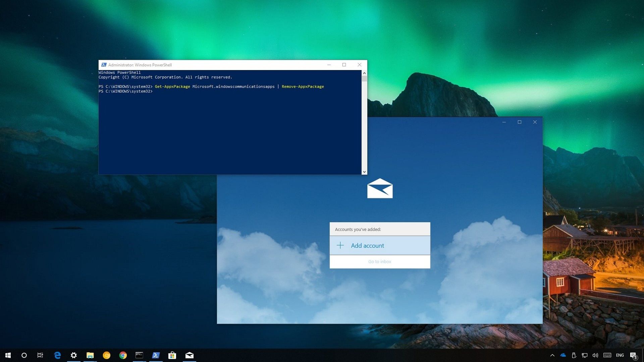Open the Mail app from the taskbar
The height and width of the screenshot is (362, 644).
[x=190, y=355]
